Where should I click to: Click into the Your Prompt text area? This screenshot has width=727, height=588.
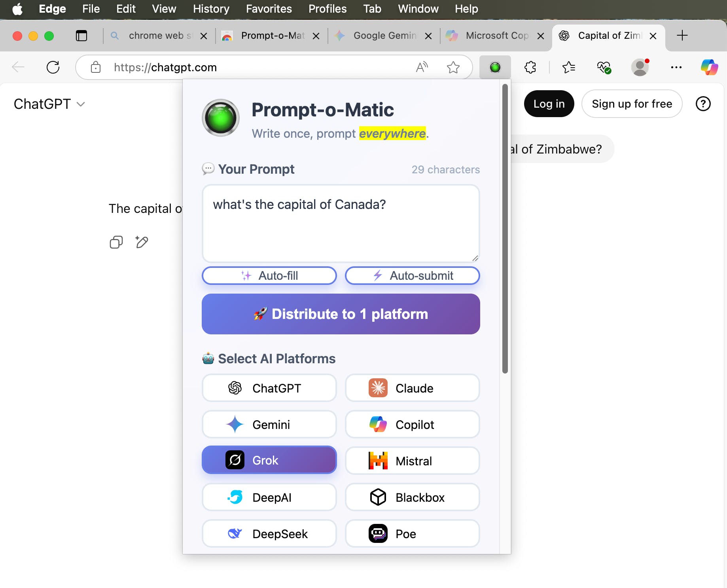click(341, 224)
